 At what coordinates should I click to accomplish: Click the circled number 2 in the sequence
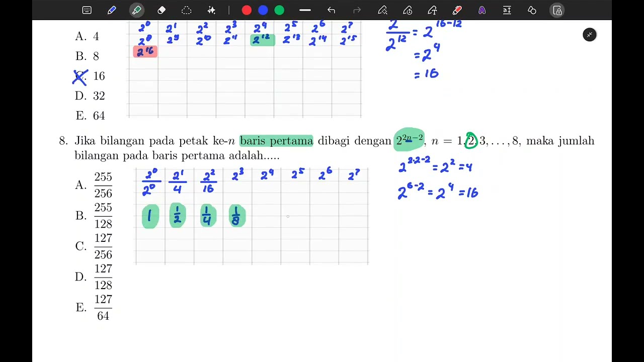471,140
